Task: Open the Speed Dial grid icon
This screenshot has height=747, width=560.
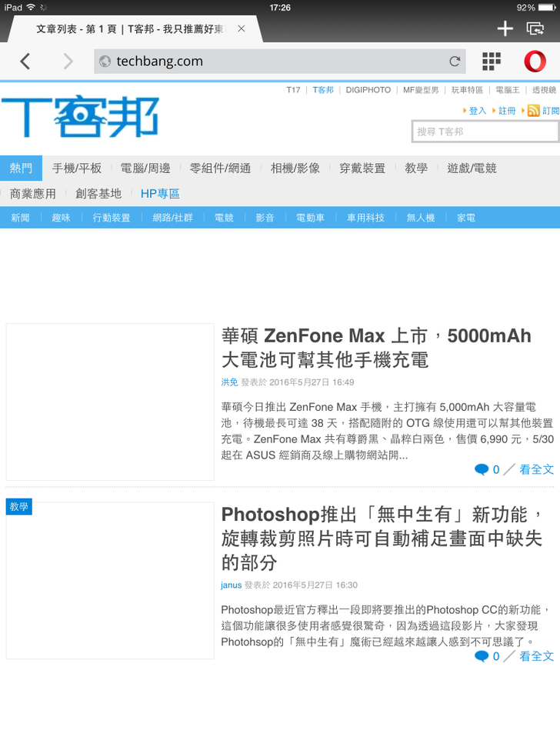Action: [x=492, y=61]
